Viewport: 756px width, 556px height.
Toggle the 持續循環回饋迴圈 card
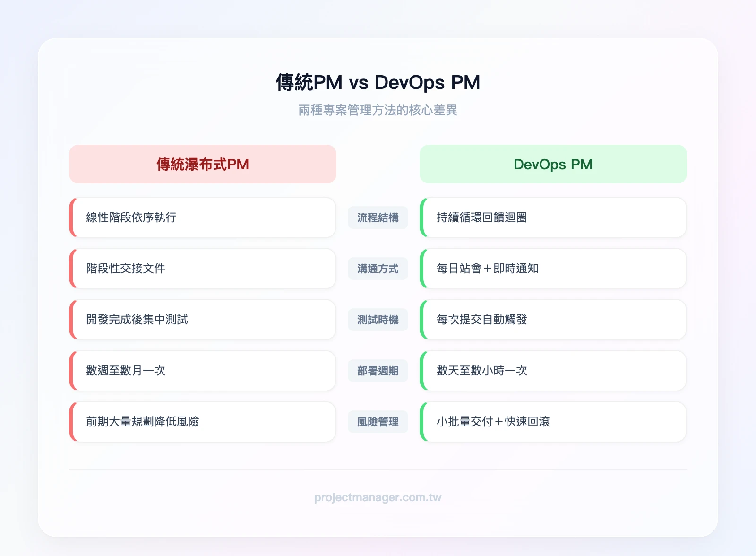[x=553, y=217]
